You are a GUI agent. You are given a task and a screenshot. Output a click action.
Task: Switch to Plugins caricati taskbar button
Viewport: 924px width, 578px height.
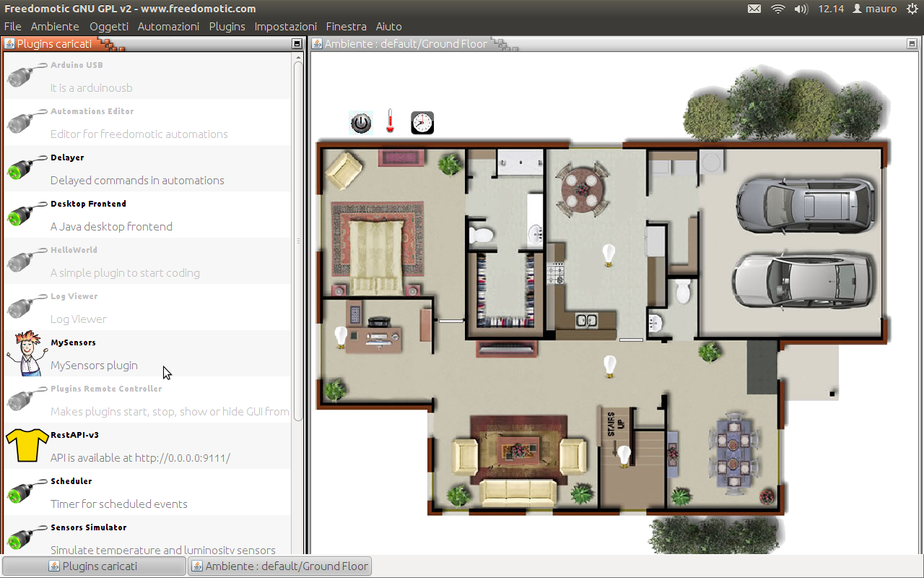(x=94, y=566)
